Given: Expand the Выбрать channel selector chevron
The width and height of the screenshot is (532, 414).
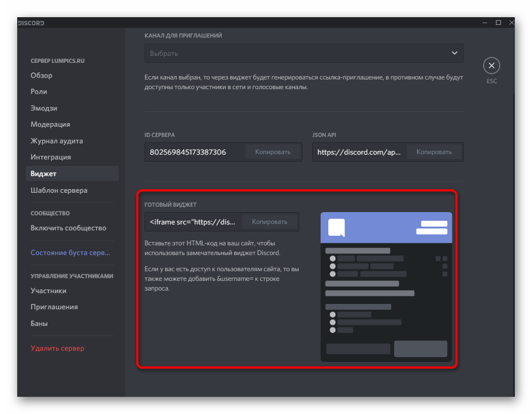Looking at the screenshot, I should [455, 53].
